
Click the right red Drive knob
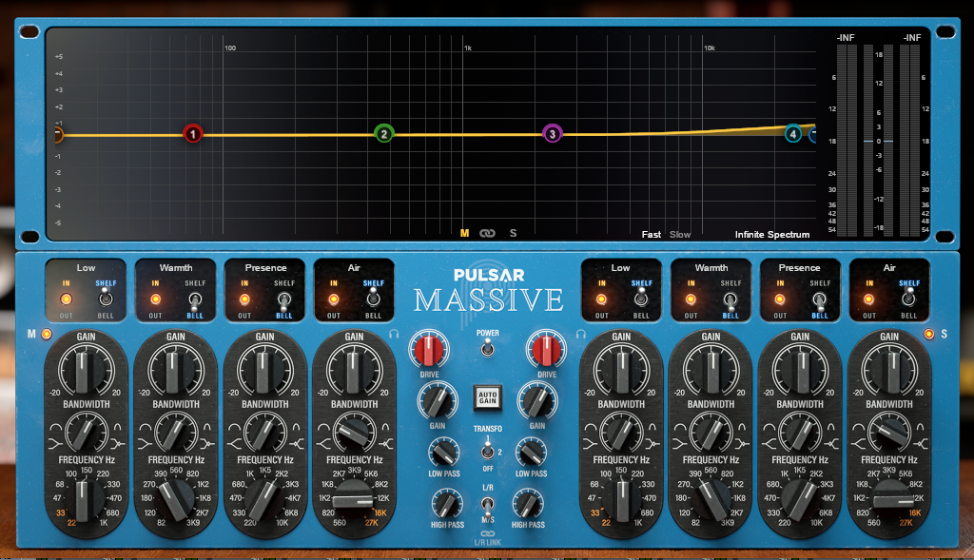point(547,350)
